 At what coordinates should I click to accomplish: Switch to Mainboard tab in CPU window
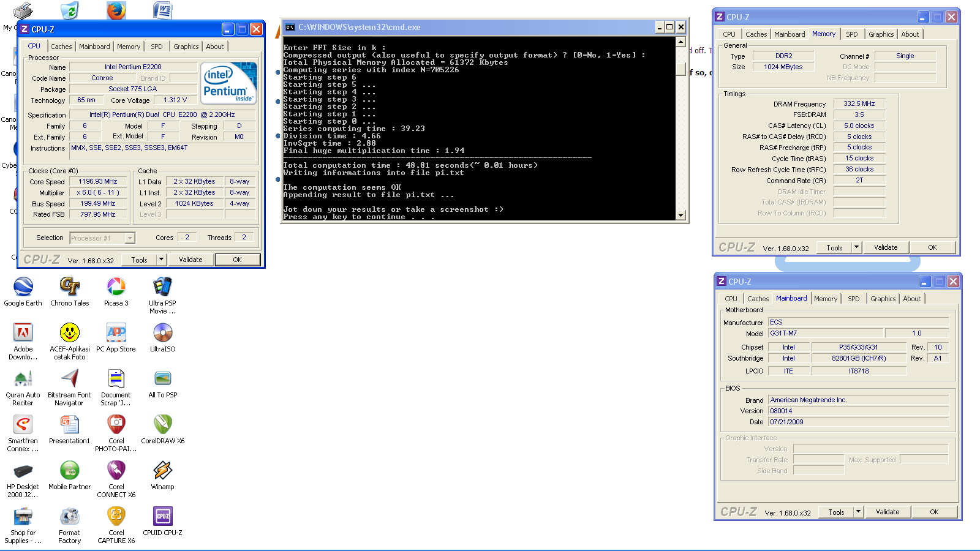(x=94, y=47)
